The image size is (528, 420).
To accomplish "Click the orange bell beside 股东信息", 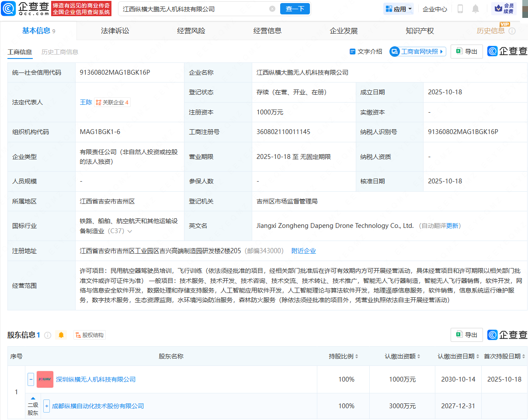I will coord(61,335).
